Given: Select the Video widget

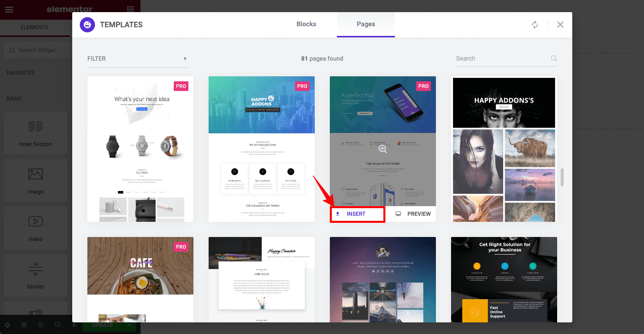Looking at the screenshot, I should (35, 228).
